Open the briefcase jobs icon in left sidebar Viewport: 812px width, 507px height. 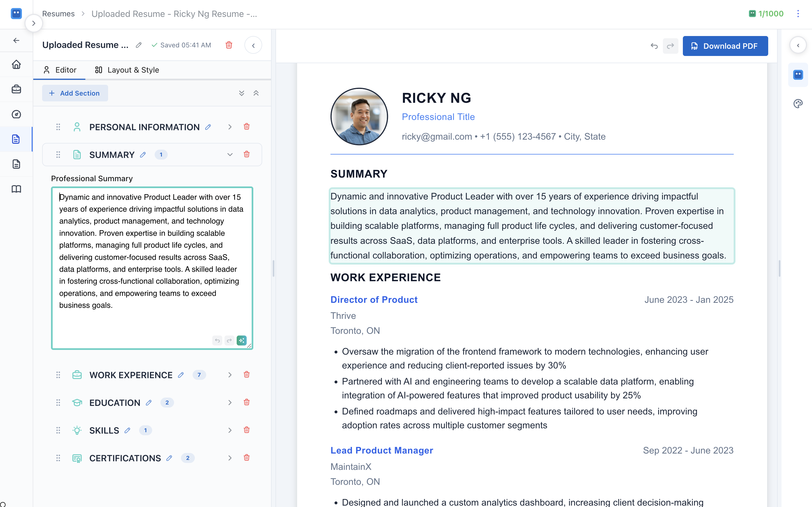16,89
